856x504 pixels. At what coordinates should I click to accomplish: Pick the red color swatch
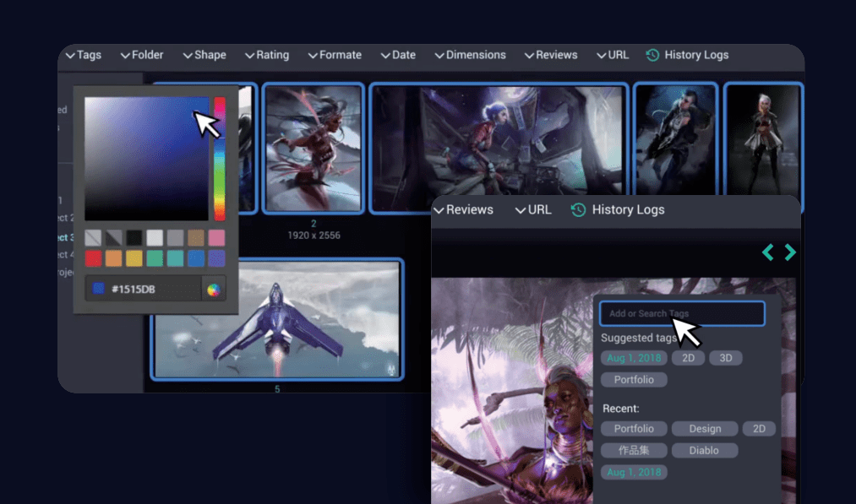[93, 258]
